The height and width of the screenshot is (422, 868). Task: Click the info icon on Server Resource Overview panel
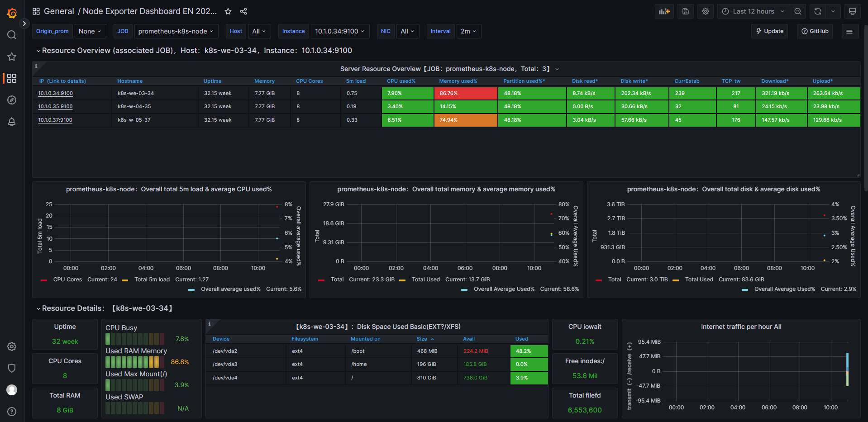coord(36,66)
